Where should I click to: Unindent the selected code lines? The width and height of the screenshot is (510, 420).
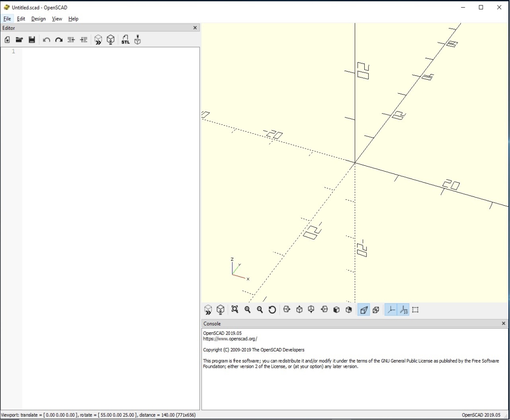click(71, 40)
